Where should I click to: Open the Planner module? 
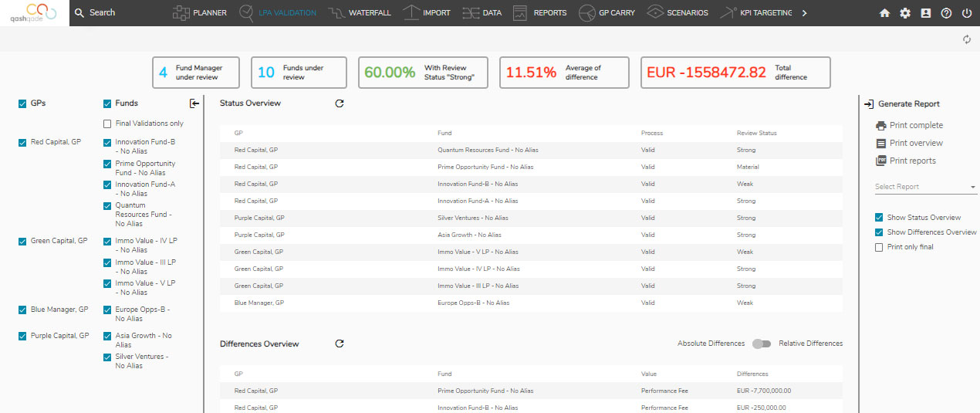199,13
